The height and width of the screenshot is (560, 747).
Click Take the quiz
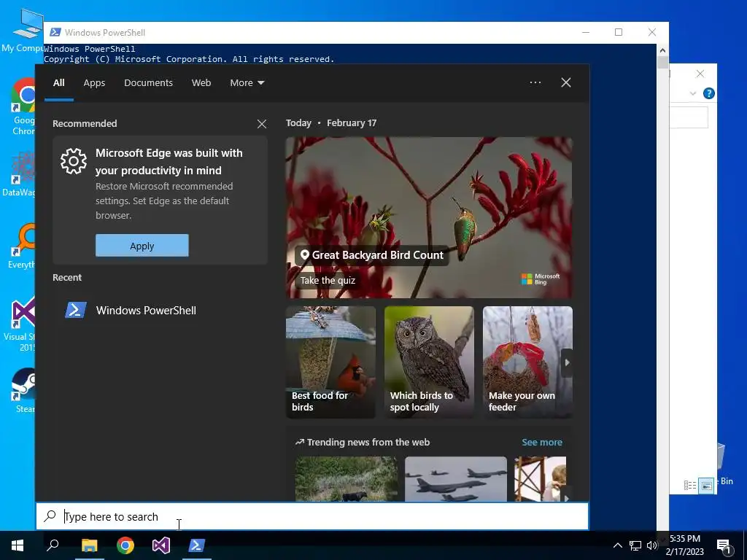[x=328, y=281]
